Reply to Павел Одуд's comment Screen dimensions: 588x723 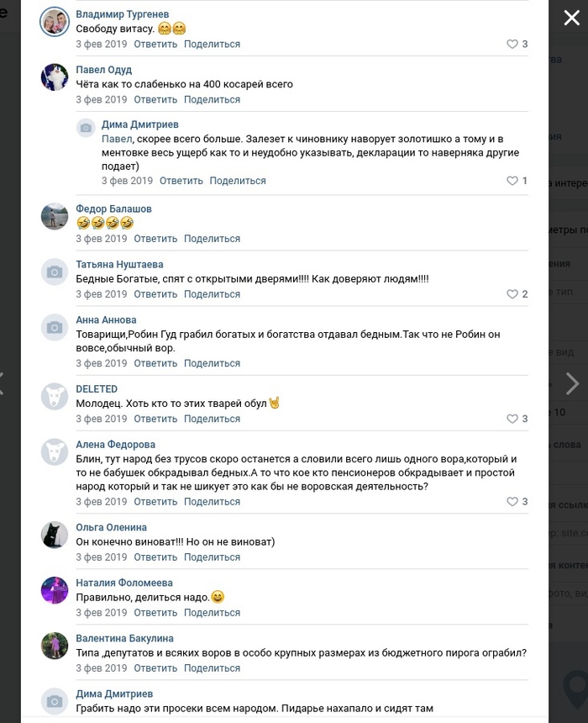tap(155, 99)
